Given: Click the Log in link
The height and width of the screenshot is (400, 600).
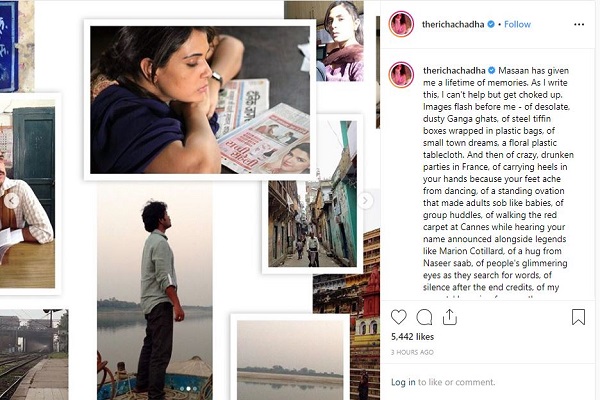Looking at the screenshot, I should pos(403,382).
